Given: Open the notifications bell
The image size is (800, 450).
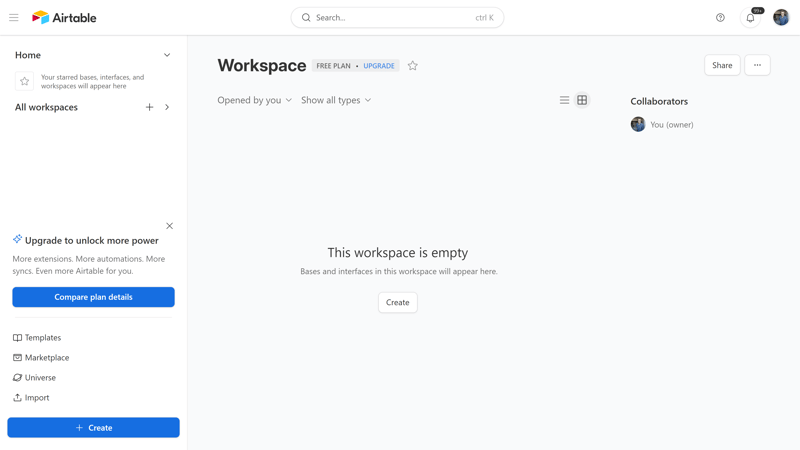Looking at the screenshot, I should tap(750, 18).
